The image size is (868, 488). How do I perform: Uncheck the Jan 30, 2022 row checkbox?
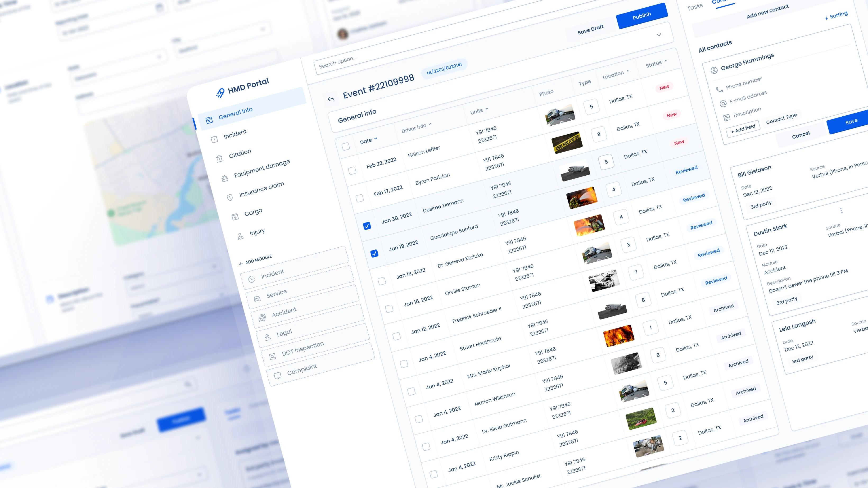(367, 226)
